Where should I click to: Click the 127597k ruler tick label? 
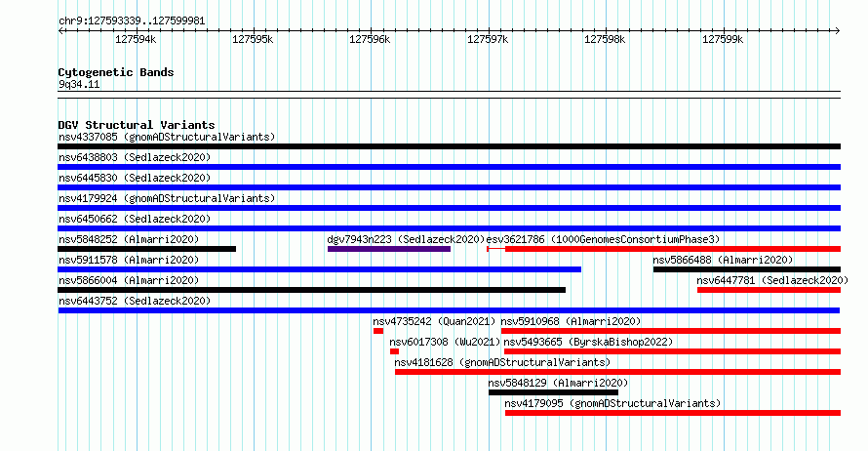(x=488, y=39)
